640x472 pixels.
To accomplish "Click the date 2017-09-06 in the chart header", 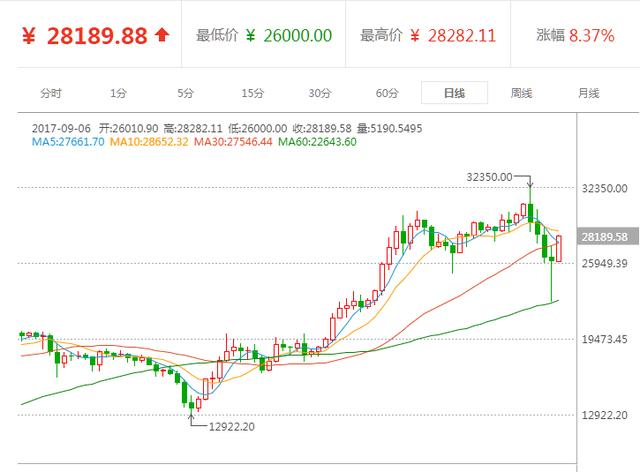I will point(61,128).
